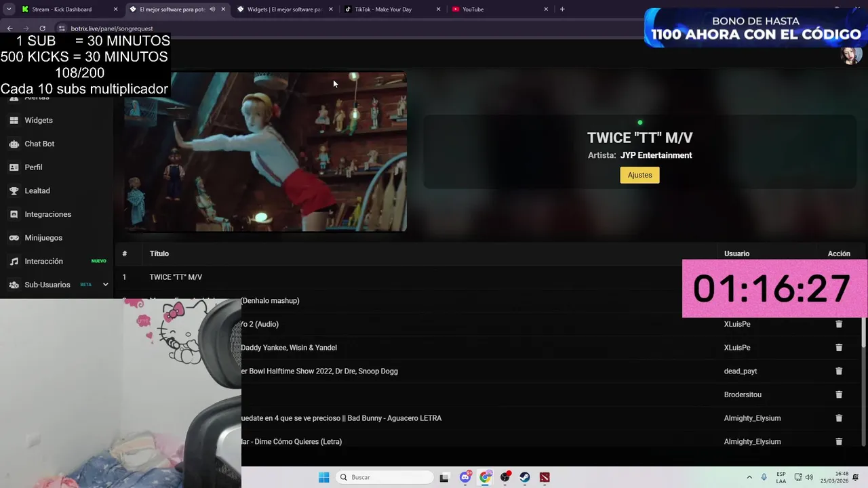Click the Perfil card icon in sidebar
Screen dimensions: 868x488
point(14,167)
